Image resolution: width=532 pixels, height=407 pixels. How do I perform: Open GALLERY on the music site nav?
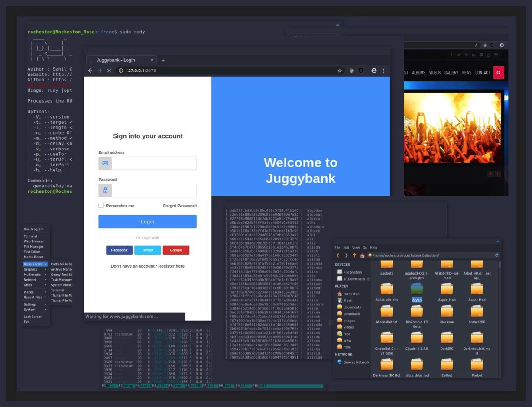(x=451, y=73)
